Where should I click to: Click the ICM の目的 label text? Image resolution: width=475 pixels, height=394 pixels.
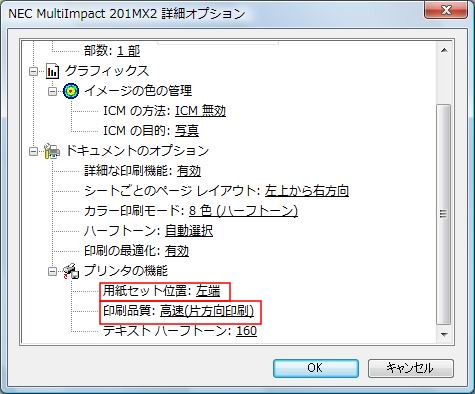(137, 131)
